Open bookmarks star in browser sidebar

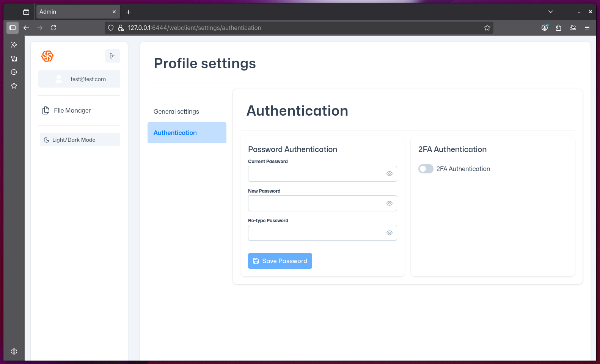(14, 86)
